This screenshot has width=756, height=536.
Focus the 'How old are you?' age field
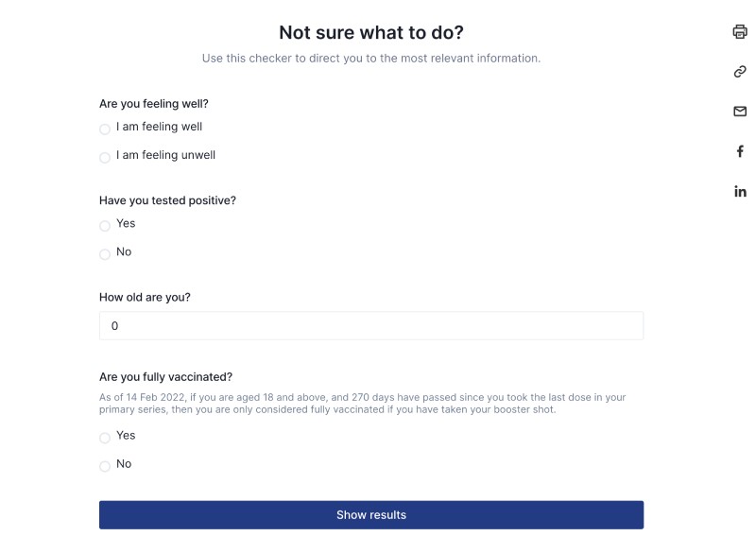tap(371, 325)
